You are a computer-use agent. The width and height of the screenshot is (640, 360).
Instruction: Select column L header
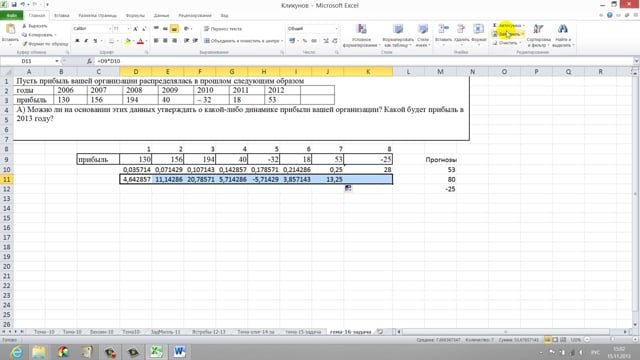point(408,71)
